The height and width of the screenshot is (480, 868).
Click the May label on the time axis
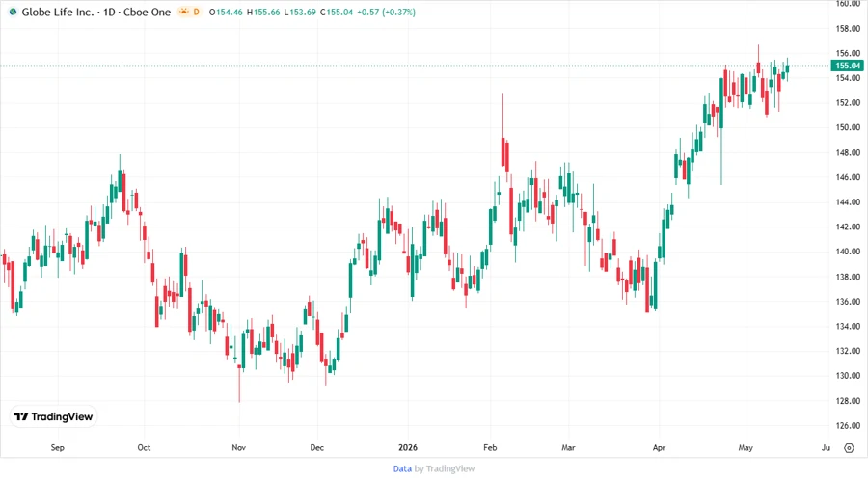pos(746,447)
